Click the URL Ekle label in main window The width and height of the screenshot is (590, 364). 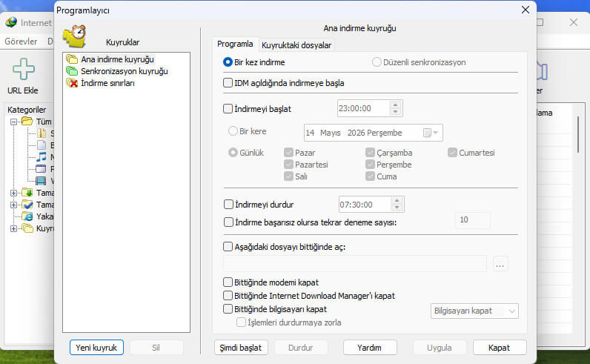(22, 90)
